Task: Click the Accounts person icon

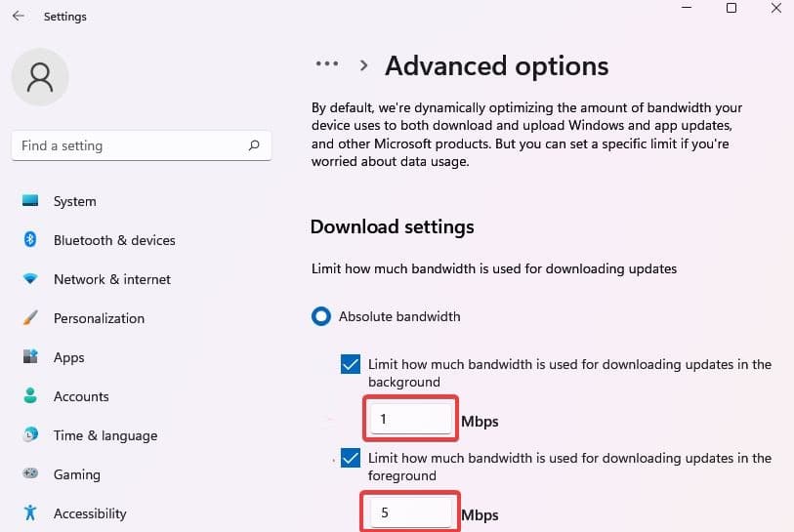Action: [x=30, y=396]
